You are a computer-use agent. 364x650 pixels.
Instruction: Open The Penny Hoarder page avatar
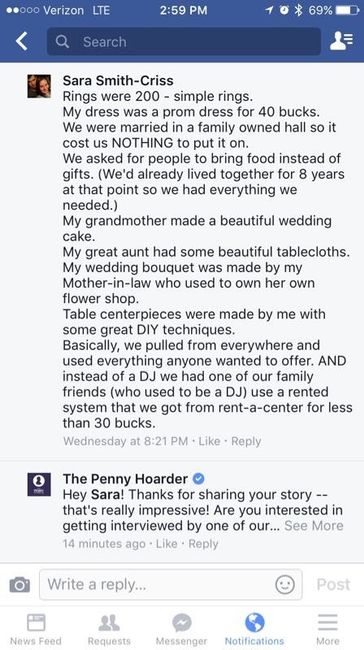coord(39,484)
